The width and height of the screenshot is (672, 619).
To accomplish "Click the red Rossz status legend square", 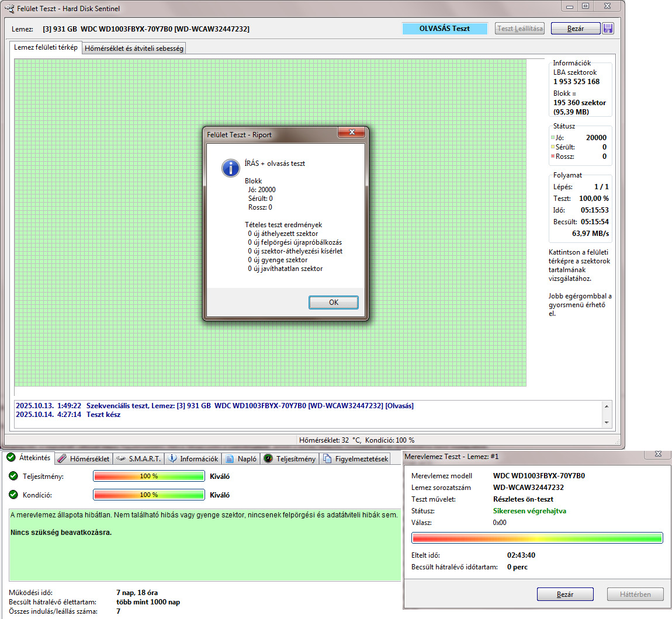I will coord(552,156).
